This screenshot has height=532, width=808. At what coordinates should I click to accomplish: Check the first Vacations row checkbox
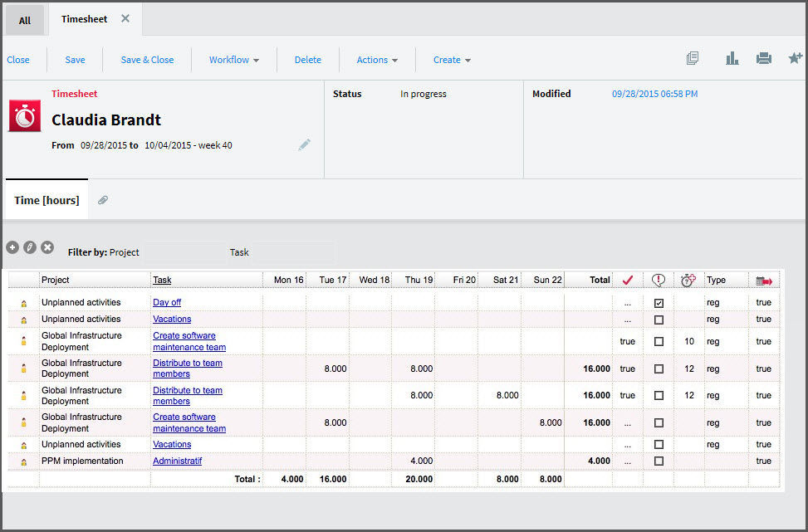[659, 320]
